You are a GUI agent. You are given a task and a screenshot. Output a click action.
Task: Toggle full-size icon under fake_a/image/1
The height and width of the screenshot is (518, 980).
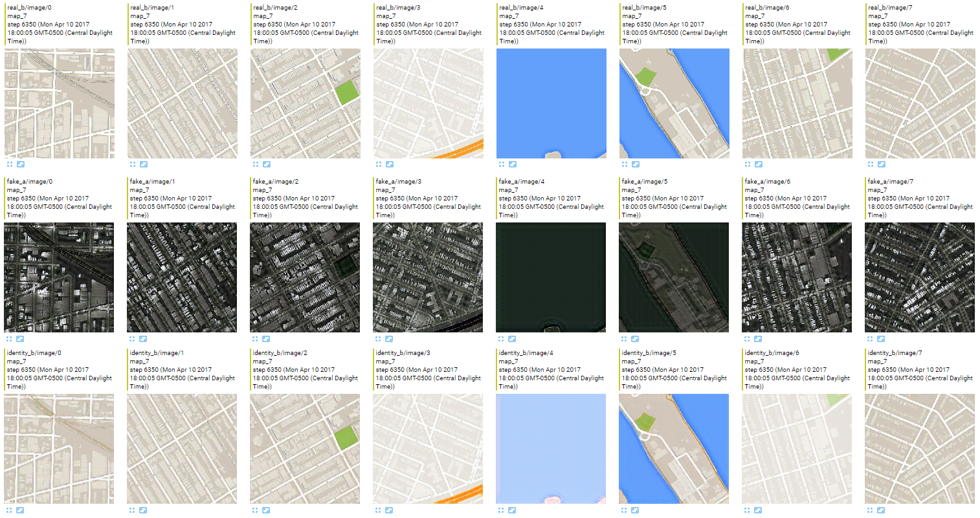[132, 339]
